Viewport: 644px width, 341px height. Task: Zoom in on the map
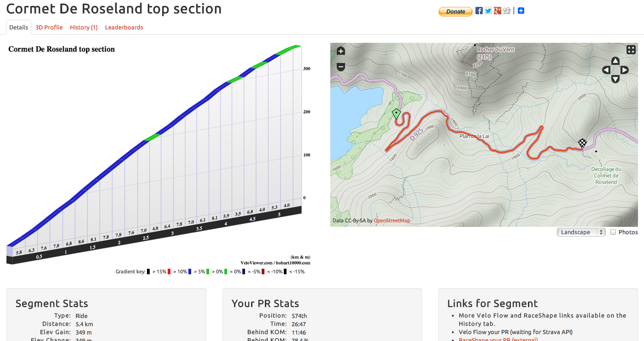pyautogui.click(x=341, y=51)
